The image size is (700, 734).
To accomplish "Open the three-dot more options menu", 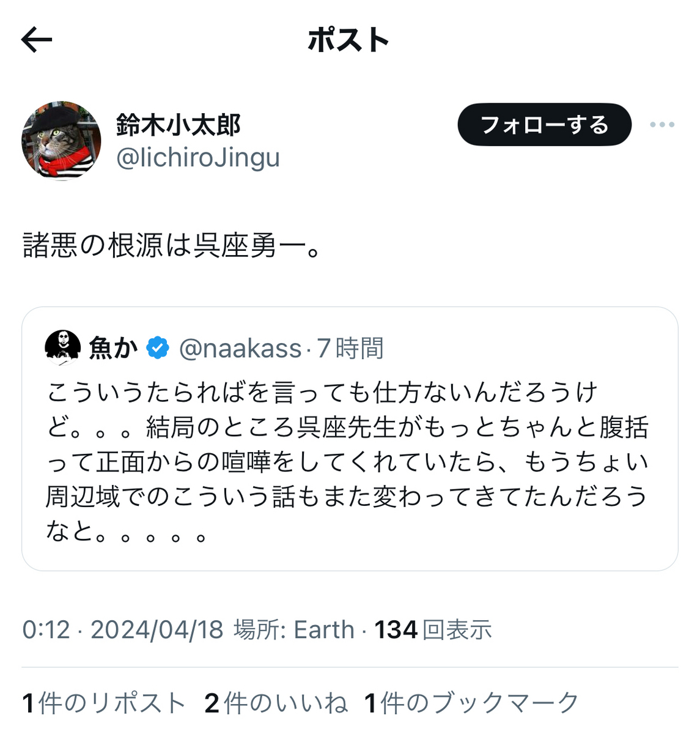I will tap(661, 125).
